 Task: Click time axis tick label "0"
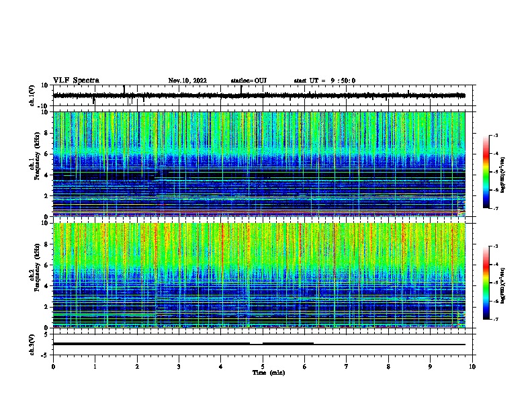[x=53, y=367]
